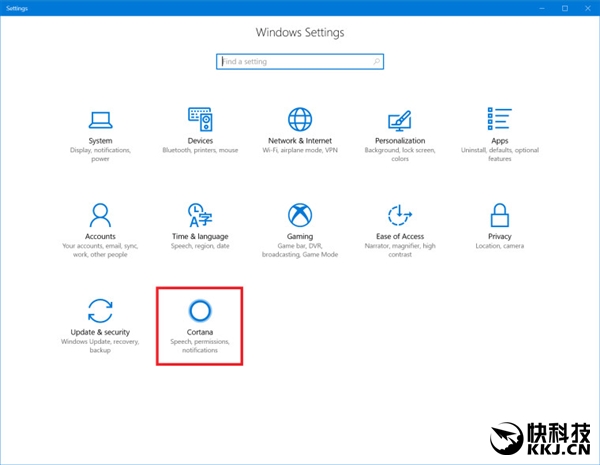Open Privacy padlock icon
The height and width of the screenshot is (465, 600).
(500, 215)
